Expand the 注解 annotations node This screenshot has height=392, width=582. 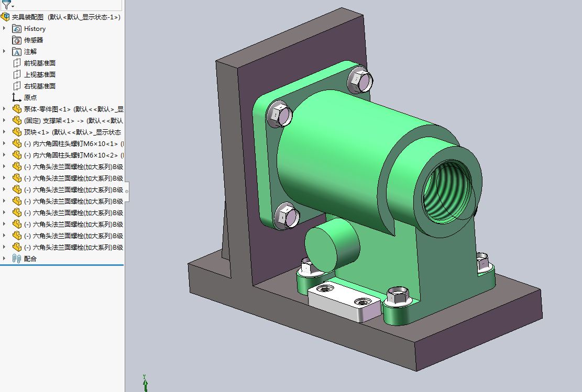click(x=4, y=51)
